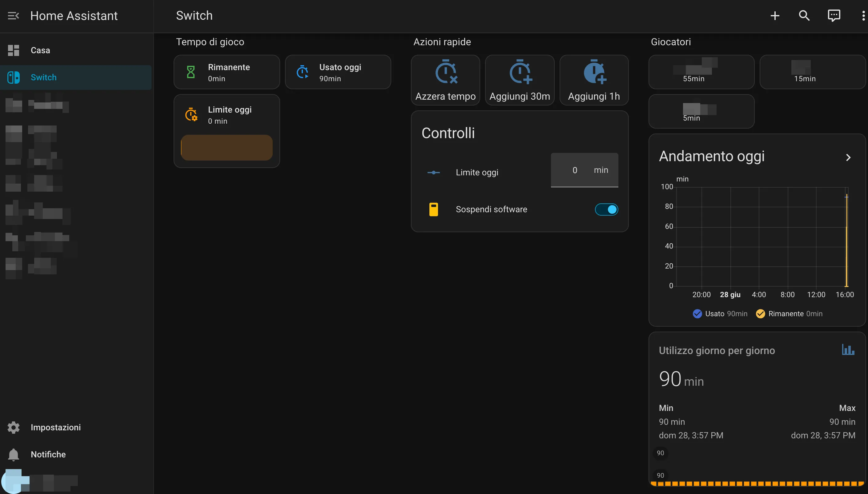Viewport: 868px width, 494px height.
Task: Toggle the Rimanente series checkbox in legend
Action: coord(760,313)
